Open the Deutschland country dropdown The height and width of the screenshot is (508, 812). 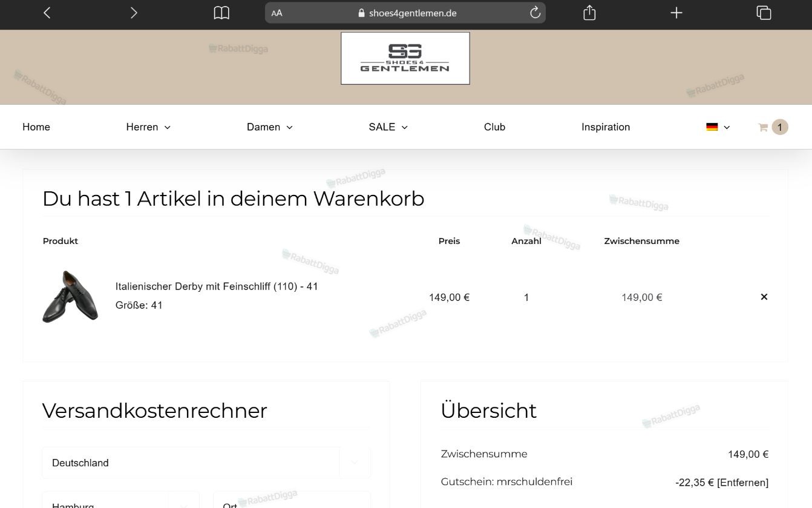[206, 463]
